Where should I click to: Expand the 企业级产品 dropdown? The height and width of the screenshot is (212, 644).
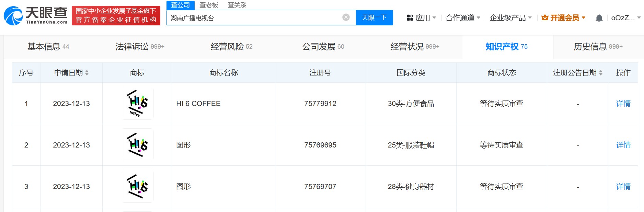point(510,18)
